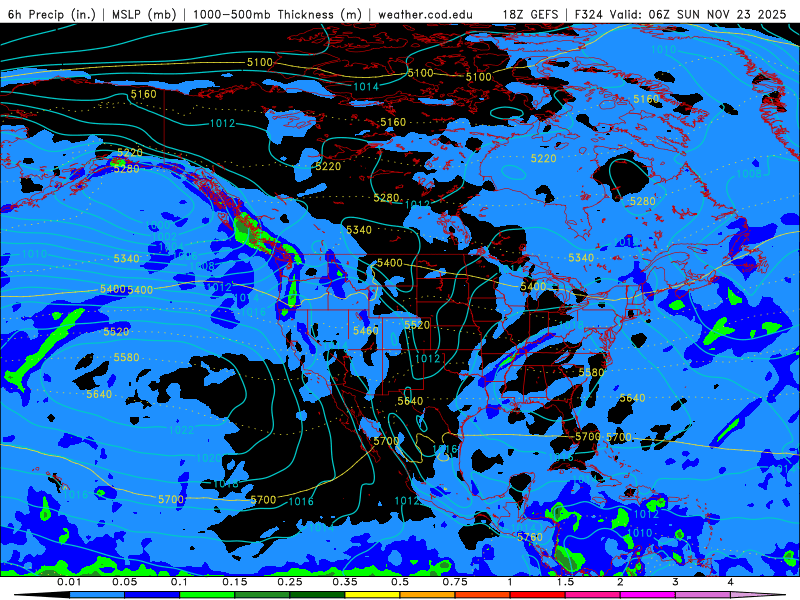Click the "F324 Valid: 06Z SUN NOV 23 2025" text
This screenshot has width=800, height=600.
pyautogui.click(x=680, y=14)
